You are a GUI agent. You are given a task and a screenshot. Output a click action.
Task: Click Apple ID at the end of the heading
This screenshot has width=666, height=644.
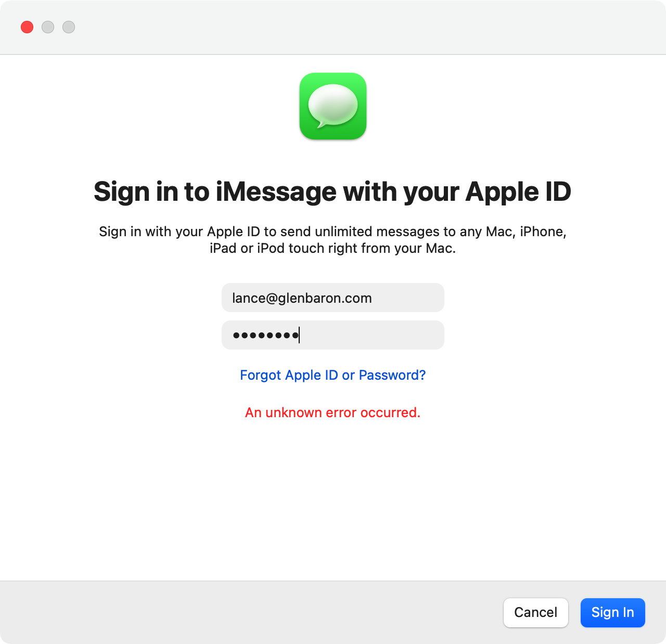(518, 192)
